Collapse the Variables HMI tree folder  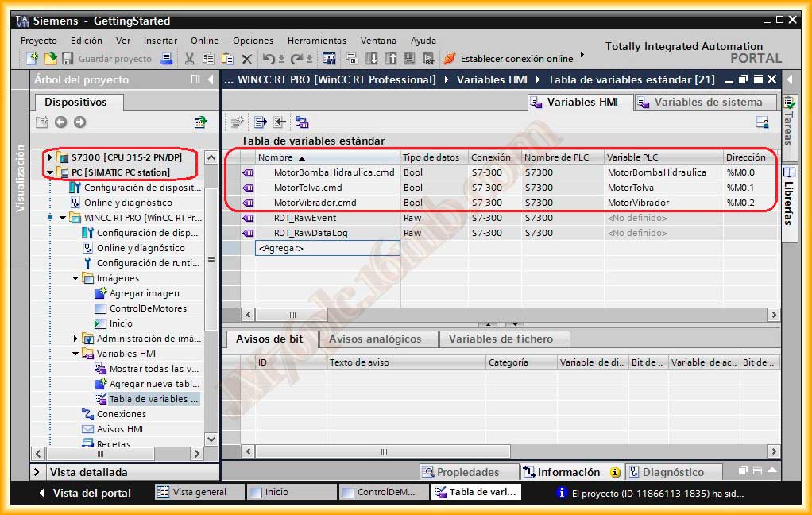click(x=76, y=354)
